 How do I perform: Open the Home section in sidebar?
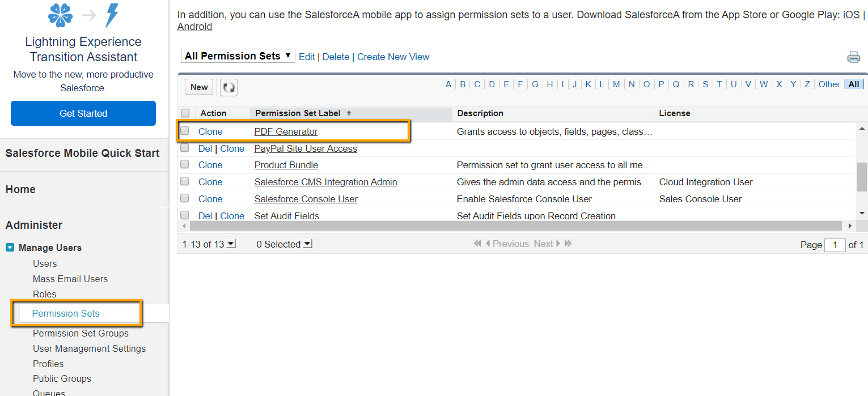click(20, 189)
